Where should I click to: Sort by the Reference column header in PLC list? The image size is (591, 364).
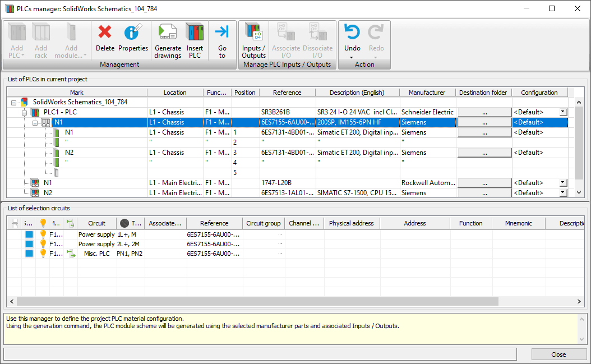pyautogui.click(x=287, y=93)
